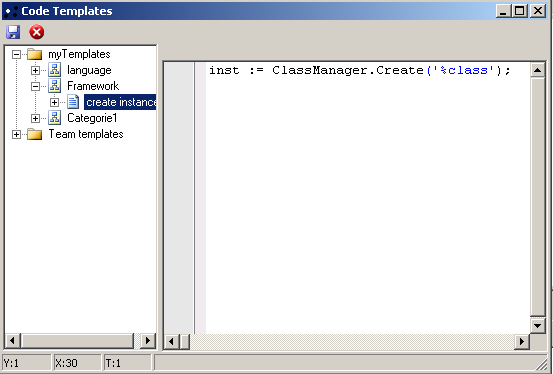Click code editor scroll left arrow
The image size is (553, 374).
(172, 342)
